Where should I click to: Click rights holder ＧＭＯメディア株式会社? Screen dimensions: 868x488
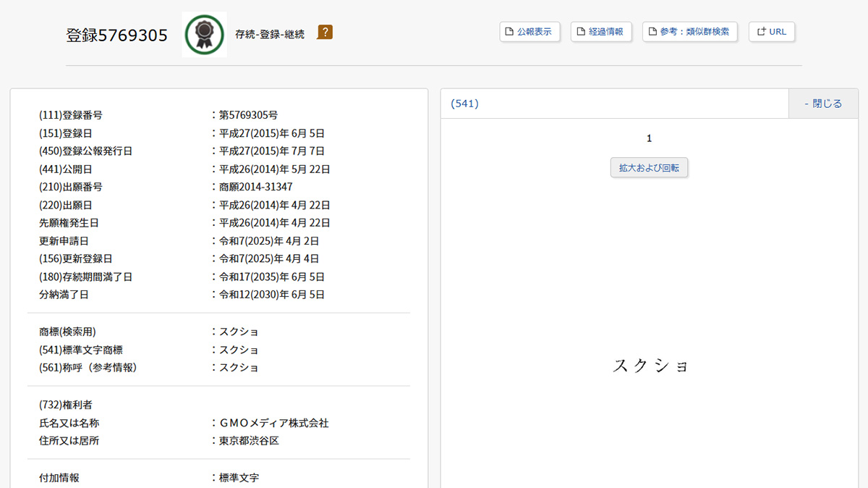[274, 423]
